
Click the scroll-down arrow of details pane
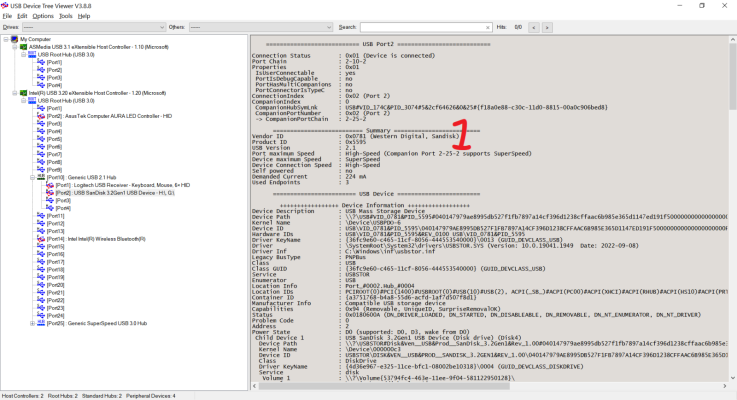click(732, 378)
